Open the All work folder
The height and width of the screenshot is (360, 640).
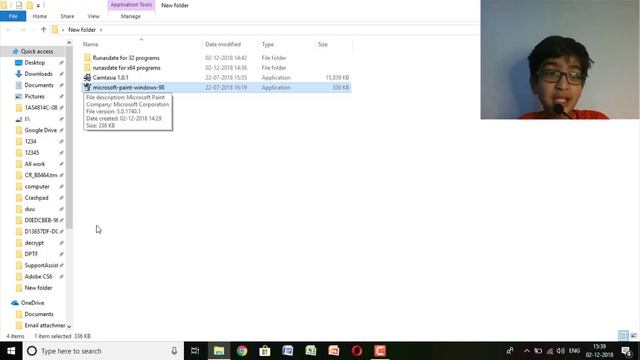35,164
